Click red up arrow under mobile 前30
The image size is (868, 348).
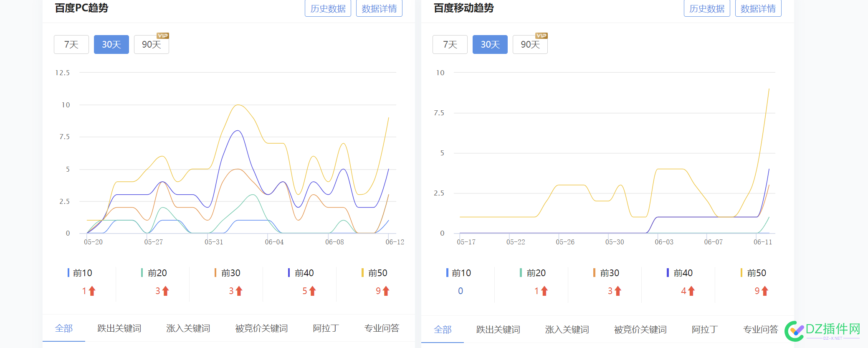618,291
